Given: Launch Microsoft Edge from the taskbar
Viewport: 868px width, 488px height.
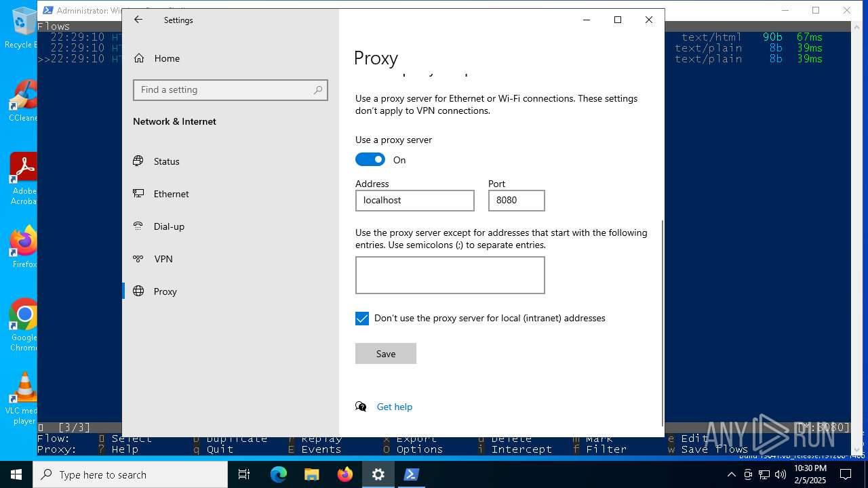Looking at the screenshot, I should click(279, 474).
